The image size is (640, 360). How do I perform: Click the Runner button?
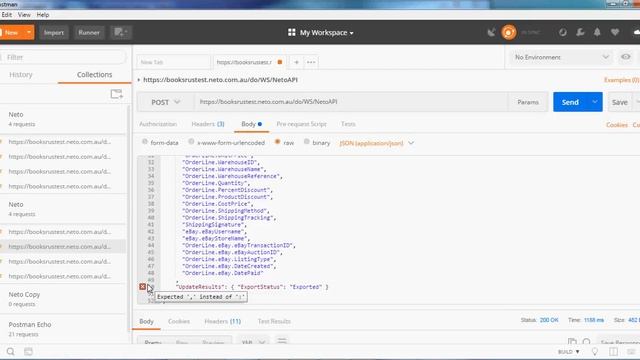(89, 32)
